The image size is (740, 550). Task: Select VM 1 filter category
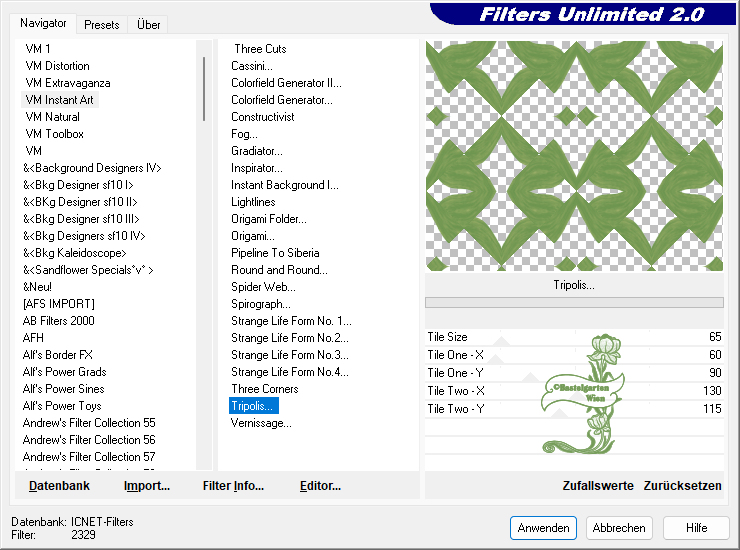(x=38, y=49)
